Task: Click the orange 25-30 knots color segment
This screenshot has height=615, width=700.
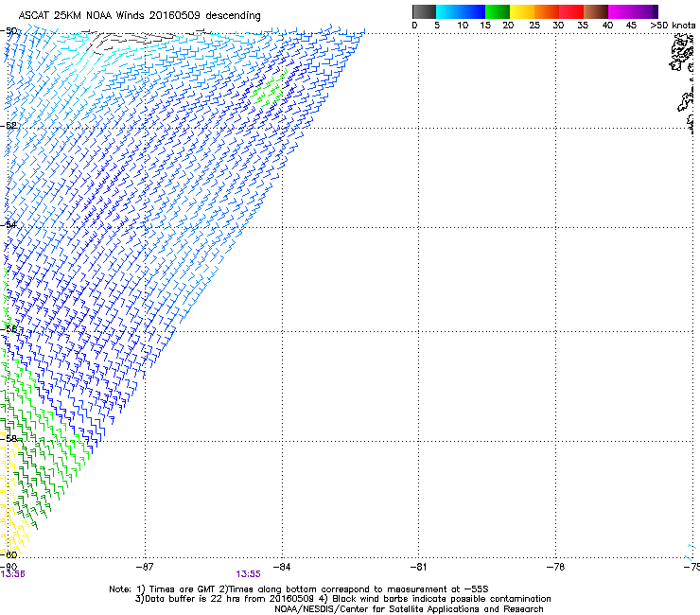Action: click(547, 11)
